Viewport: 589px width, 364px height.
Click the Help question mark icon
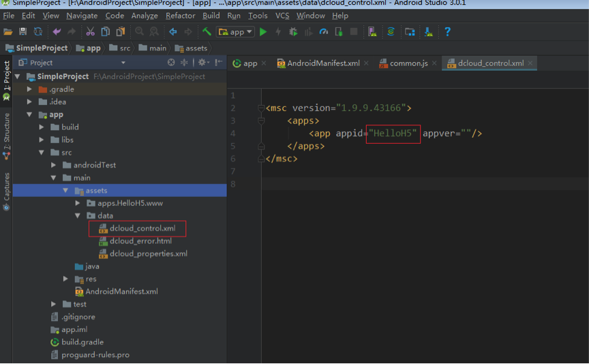[x=447, y=32]
